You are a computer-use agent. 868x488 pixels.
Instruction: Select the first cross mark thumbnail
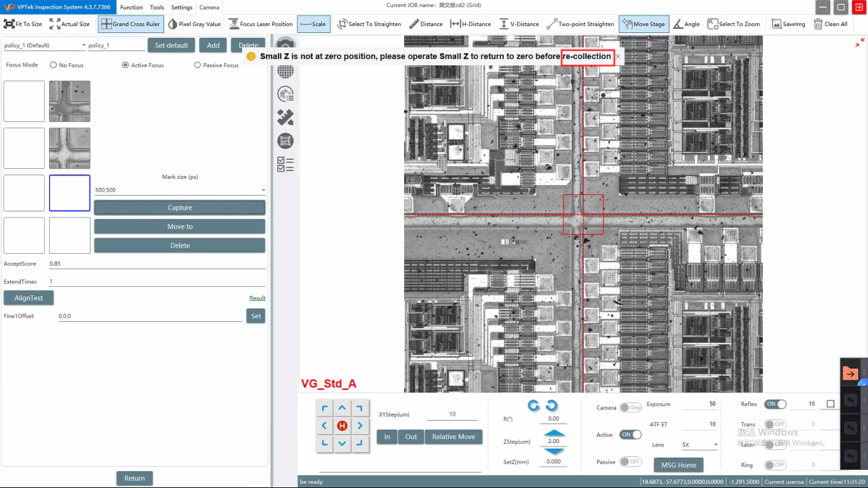click(x=69, y=101)
